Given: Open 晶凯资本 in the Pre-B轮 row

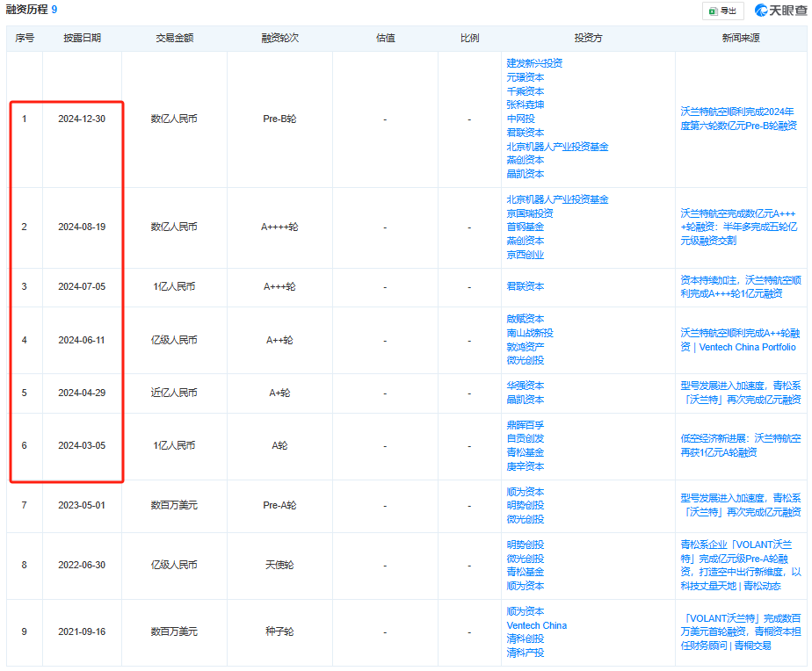Looking at the screenshot, I should [x=526, y=174].
